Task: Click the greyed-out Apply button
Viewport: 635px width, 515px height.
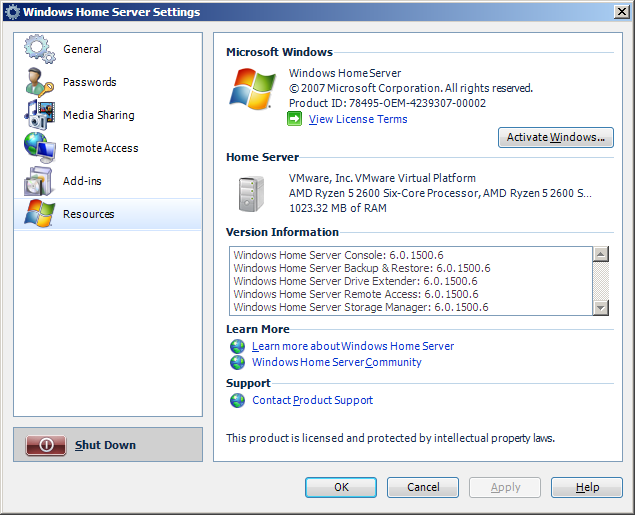Action: coord(505,487)
